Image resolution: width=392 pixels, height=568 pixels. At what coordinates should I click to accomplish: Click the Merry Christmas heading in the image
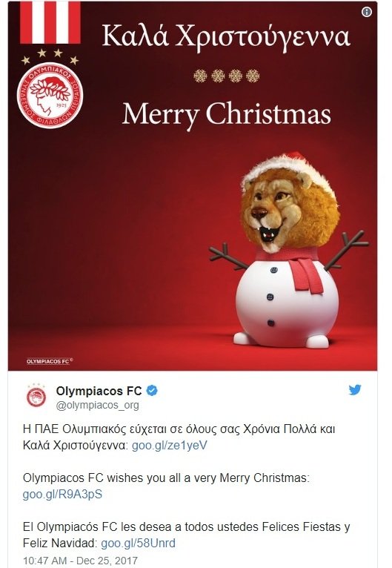227,113
